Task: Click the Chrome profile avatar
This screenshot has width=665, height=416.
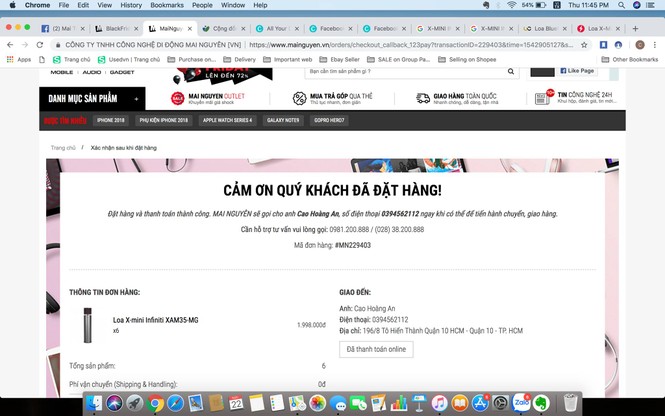Action: pyautogui.click(x=640, y=45)
